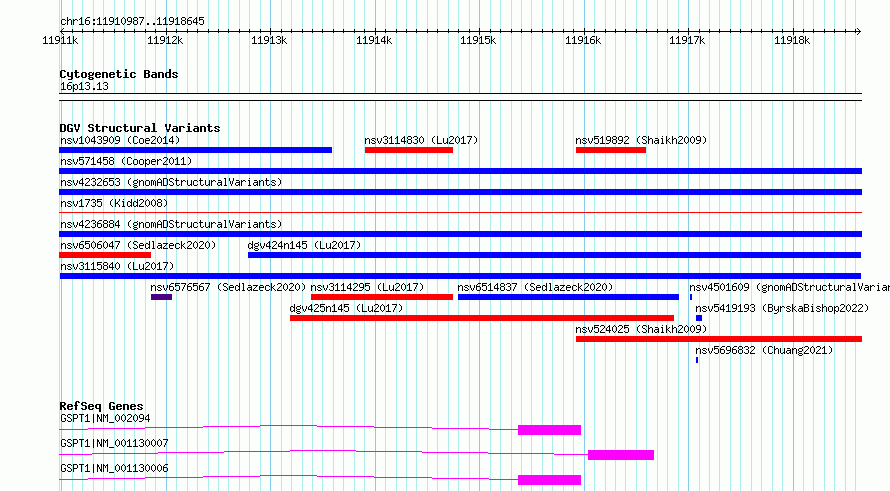Open the nsv524025 (Shaikh2009) red bar
890x491 pixels.
tap(719, 339)
